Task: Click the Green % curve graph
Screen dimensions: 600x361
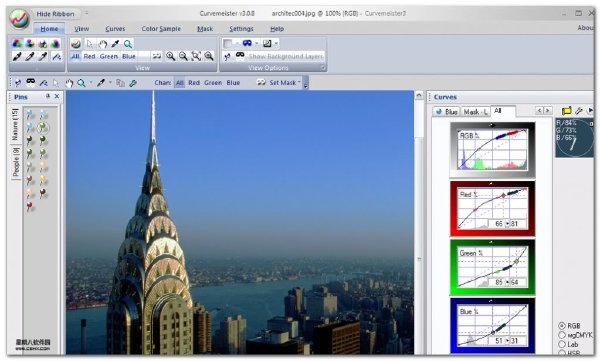Action: coord(492,267)
